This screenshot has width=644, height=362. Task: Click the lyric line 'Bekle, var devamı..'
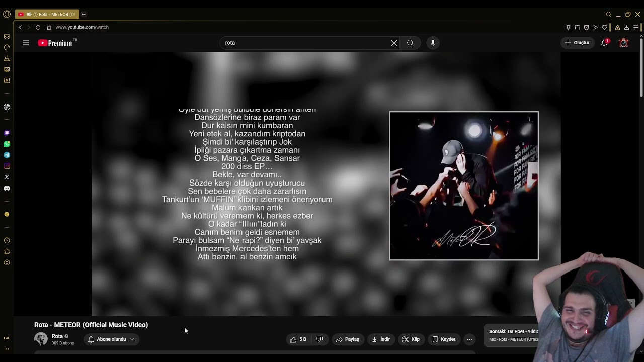[247, 174]
